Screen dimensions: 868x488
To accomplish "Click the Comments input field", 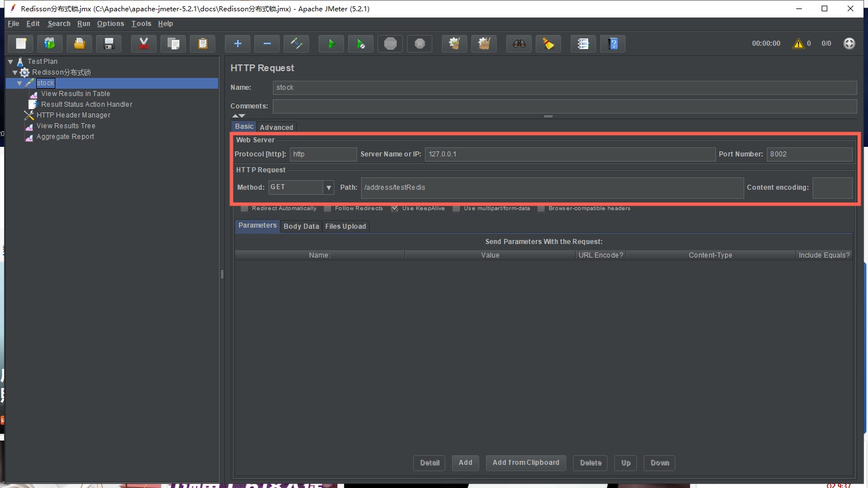I will coord(565,106).
